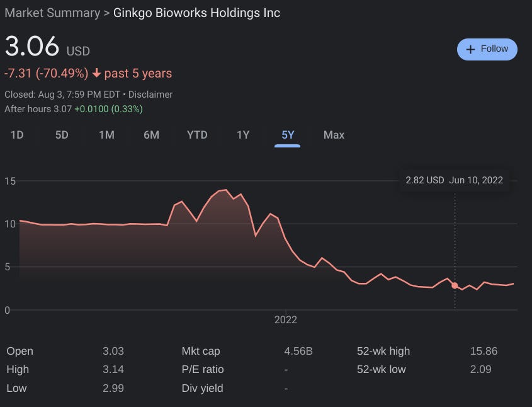Click the Open label
This screenshot has height=407, width=532.
(x=20, y=351)
